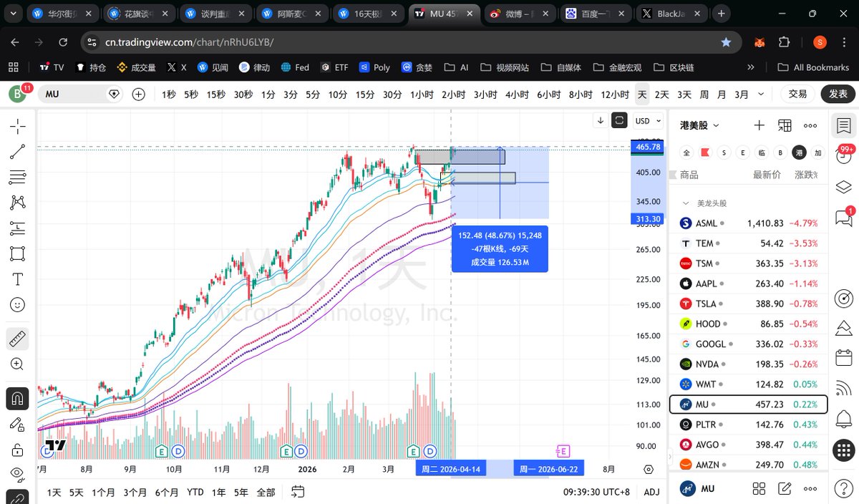Click the purple earnings E marker on the timeline
Screen dimensions: 859x504
pos(563,451)
